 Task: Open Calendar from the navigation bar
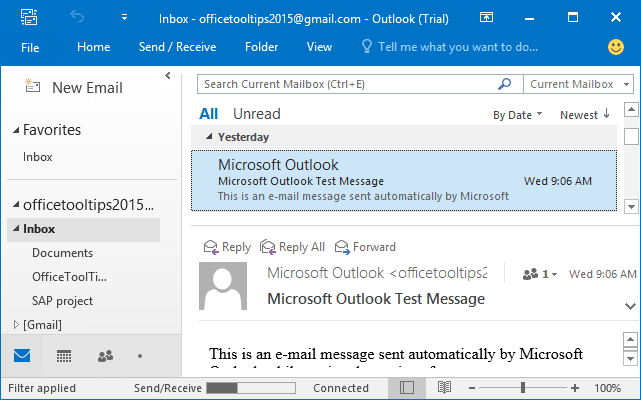[x=64, y=356]
